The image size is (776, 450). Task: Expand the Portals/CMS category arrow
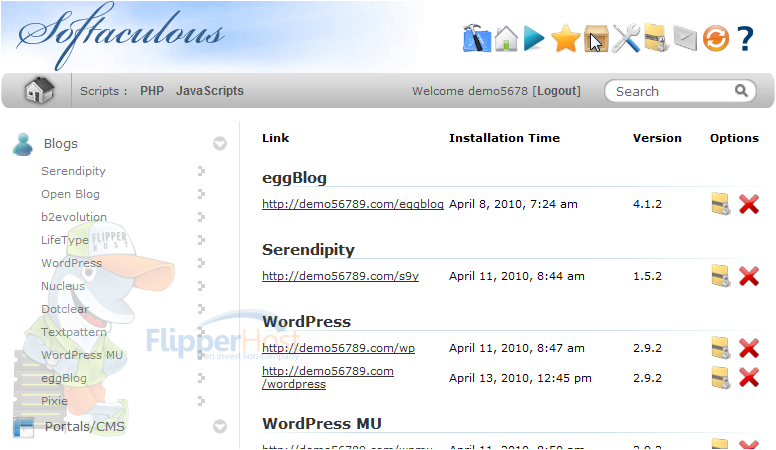pos(220,426)
